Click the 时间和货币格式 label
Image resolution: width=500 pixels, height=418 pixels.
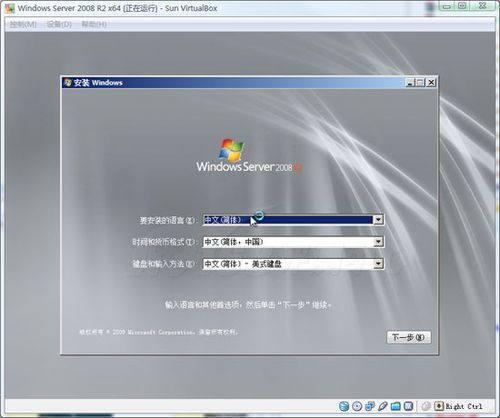click(164, 242)
